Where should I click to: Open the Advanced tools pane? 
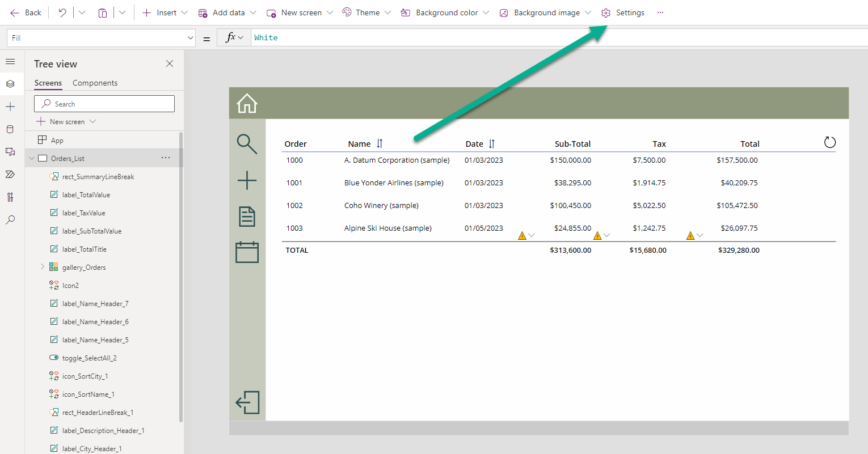click(x=10, y=197)
